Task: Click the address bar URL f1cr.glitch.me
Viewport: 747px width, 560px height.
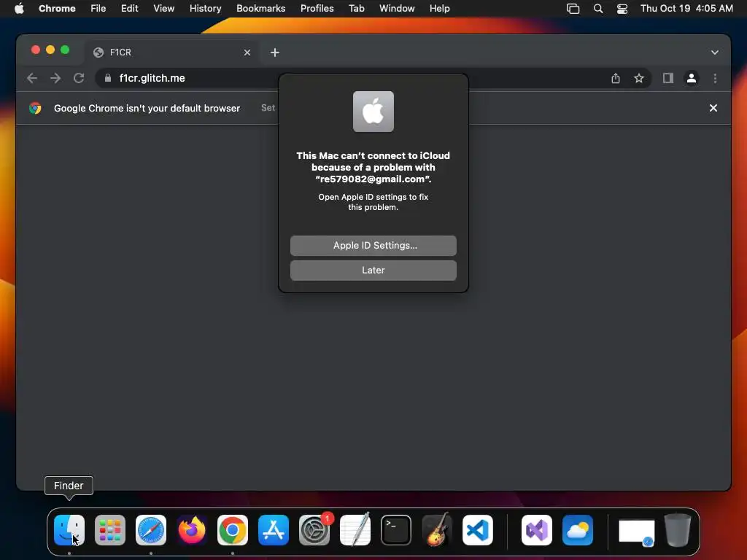Action: (152, 78)
